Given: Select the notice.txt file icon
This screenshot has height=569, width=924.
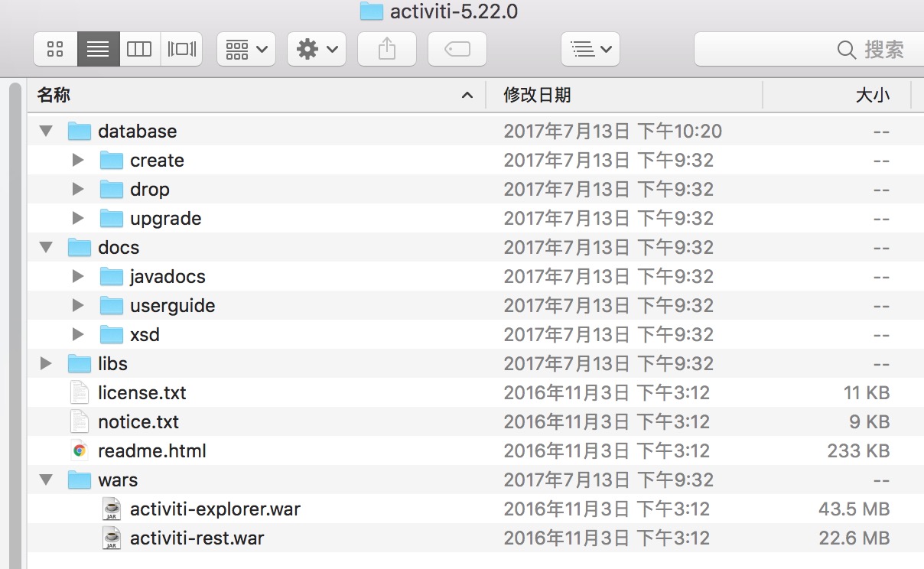Looking at the screenshot, I should 80,422.
